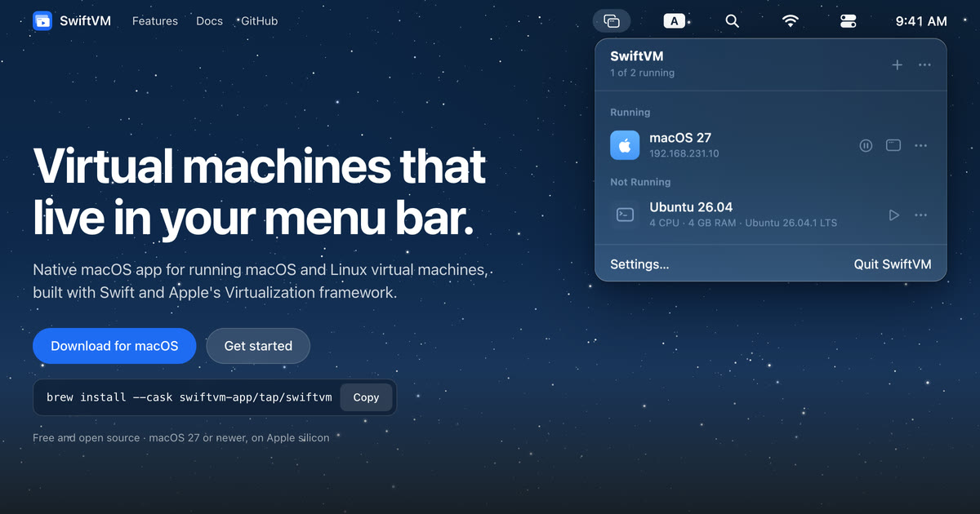Click the keyboard input source 'A' icon
980x514 pixels.
tap(674, 21)
